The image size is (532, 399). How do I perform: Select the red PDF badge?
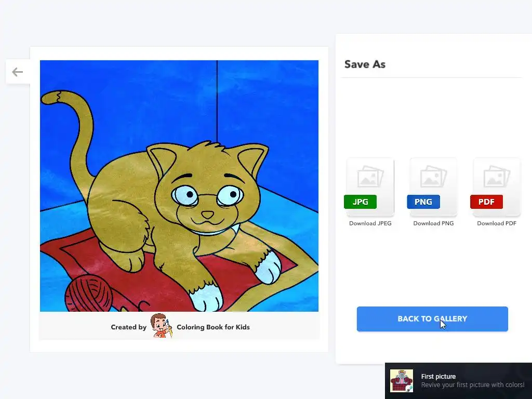pos(486,202)
